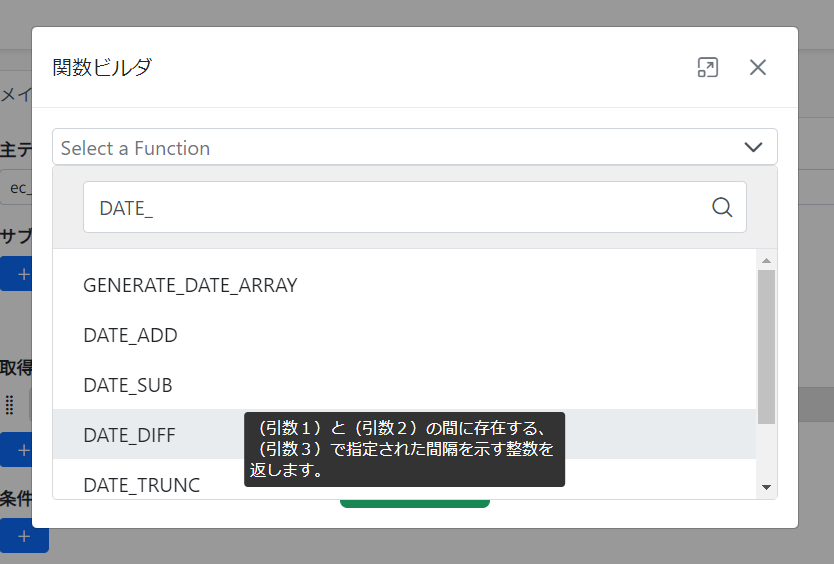
Task: Click the blue plus button under 条件
Action: click(x=24, y=537)
